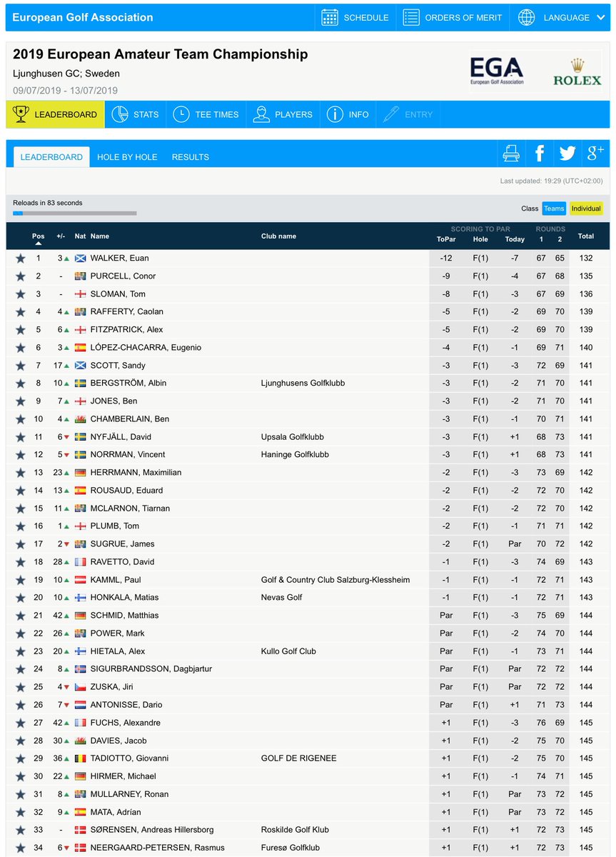This screenshot has height=857, width=616.
Task: Open the Schedule calendar icon
Action: [330, 18]
